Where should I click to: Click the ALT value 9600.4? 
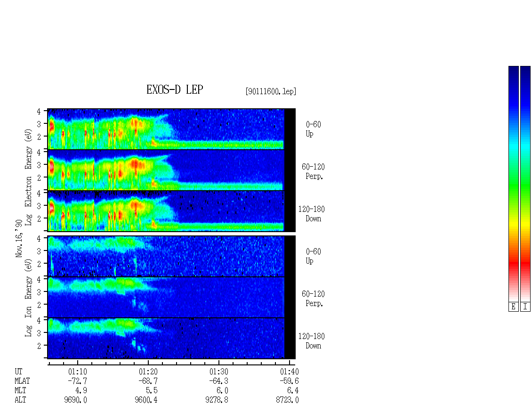click(146, 400)
